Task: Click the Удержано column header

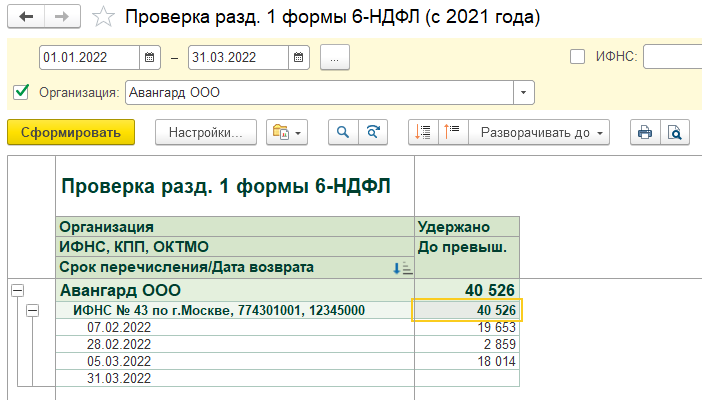Action: click(467, 227)
